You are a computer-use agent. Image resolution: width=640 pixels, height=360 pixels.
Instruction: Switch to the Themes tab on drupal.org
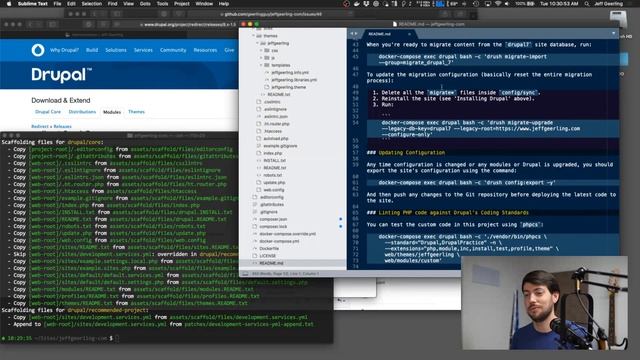point(136,112)
